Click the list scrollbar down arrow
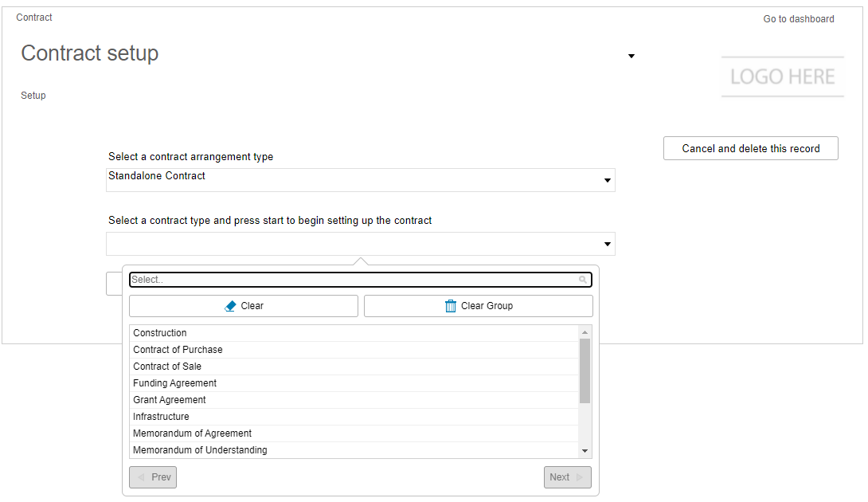The height and width of the screenshot is (502, 868). [x=585, y=451]
